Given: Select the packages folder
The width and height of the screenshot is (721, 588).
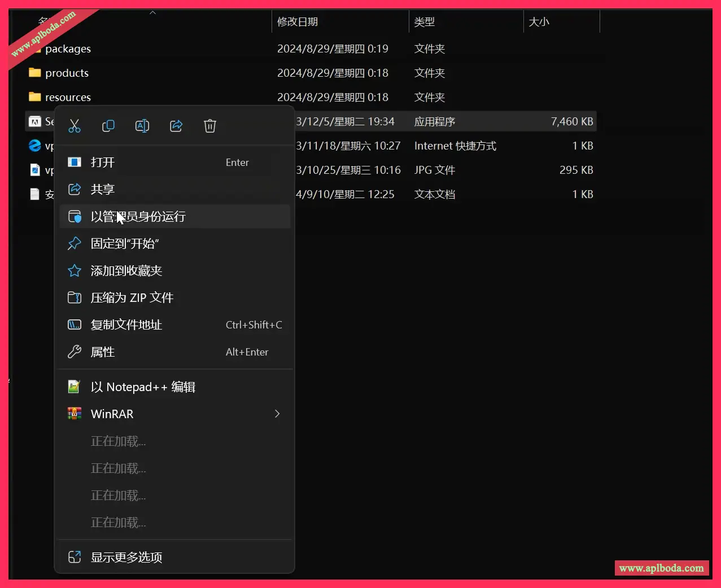Looking at the screenshot, I should coord(68,49).
